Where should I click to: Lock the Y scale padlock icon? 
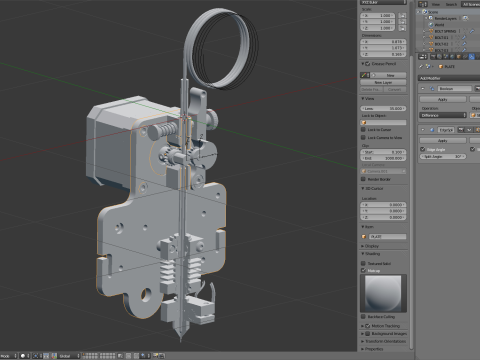(x=402, y=22)
